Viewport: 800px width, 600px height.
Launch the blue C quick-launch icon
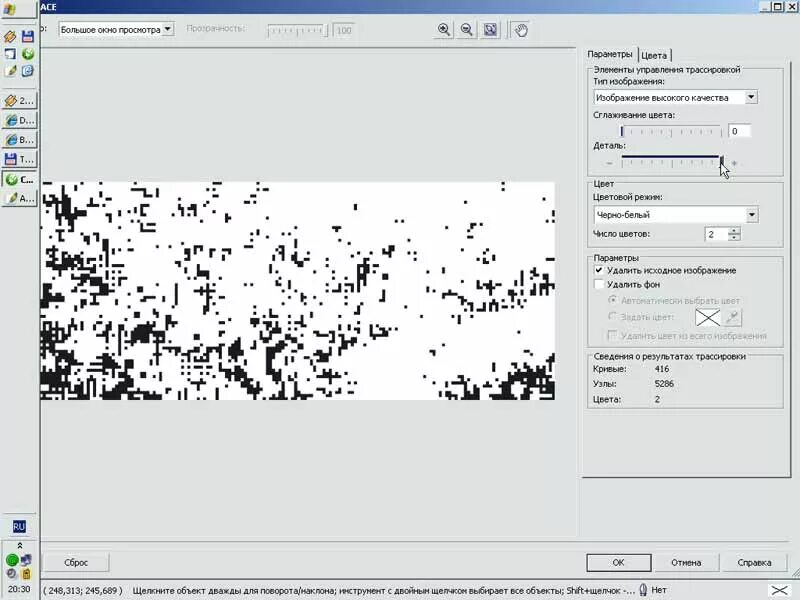(x=28, y=70)
